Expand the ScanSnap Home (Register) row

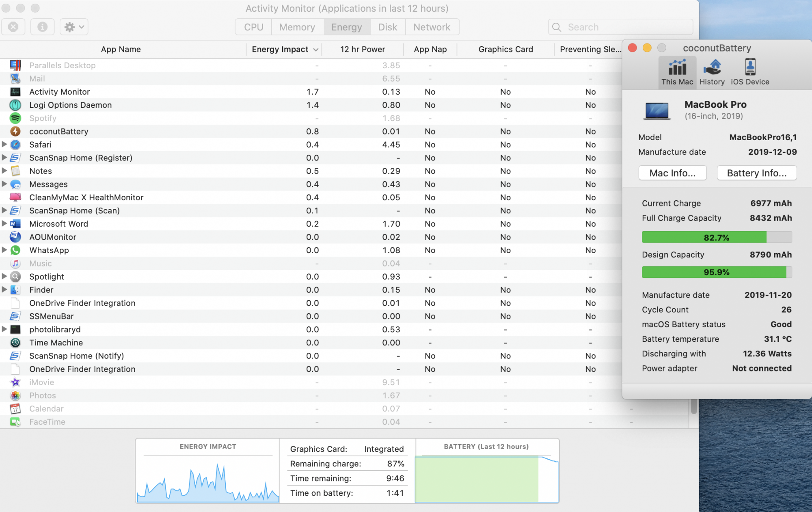coord(4,157)
